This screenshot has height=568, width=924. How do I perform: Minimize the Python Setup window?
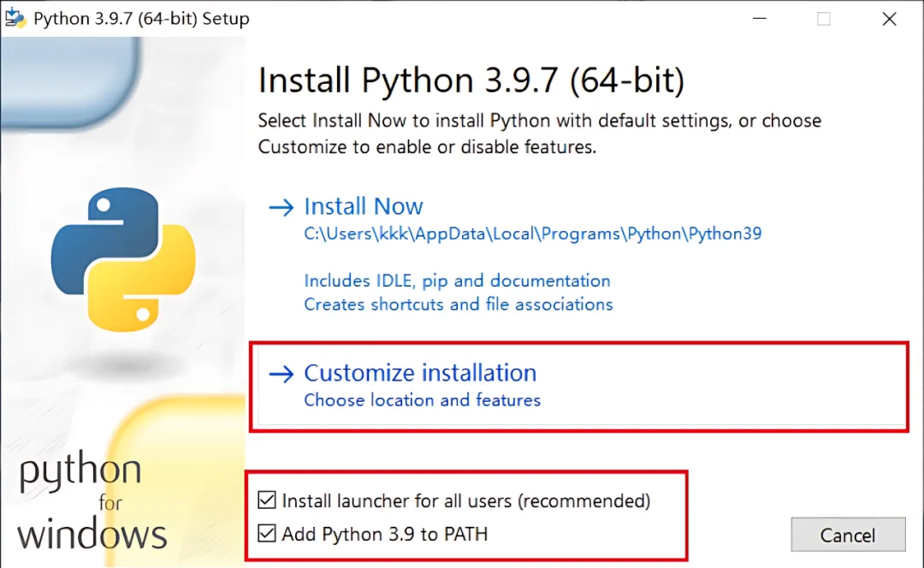coord(758,19)
